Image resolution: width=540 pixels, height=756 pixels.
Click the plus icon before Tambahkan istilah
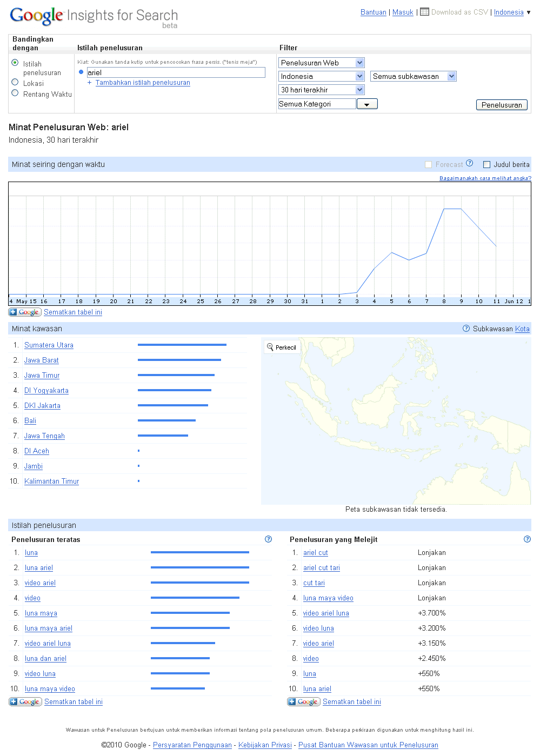(x=90, y=83)
